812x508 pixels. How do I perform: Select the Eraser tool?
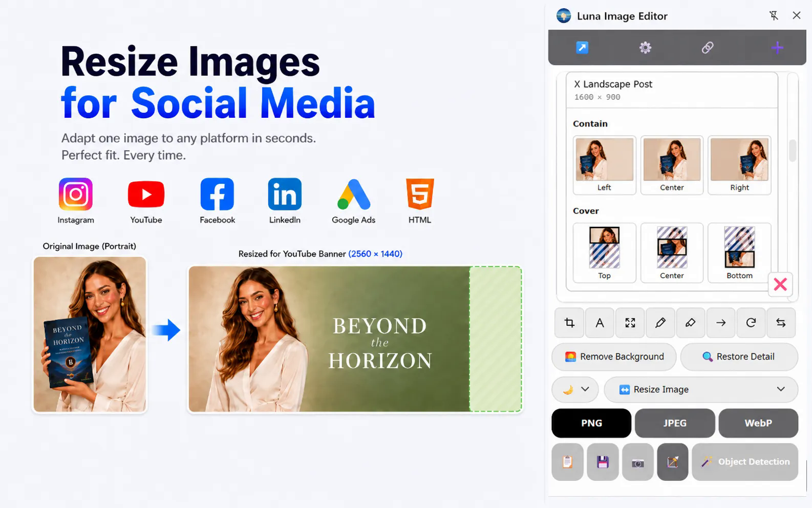[690, 323]
